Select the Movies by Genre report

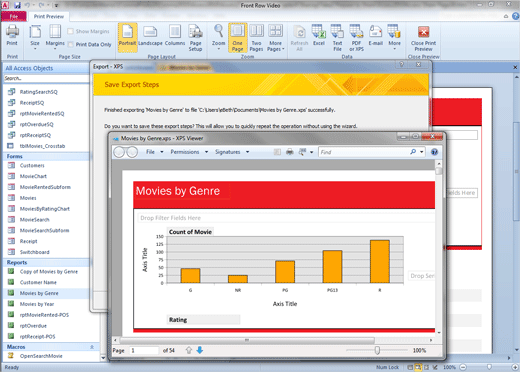tap(39, 293)
